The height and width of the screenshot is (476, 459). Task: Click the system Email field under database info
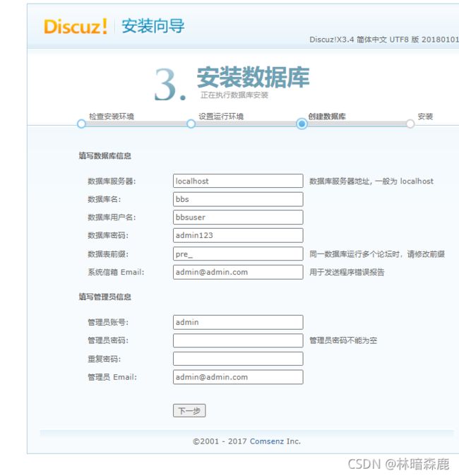[238, 272]
